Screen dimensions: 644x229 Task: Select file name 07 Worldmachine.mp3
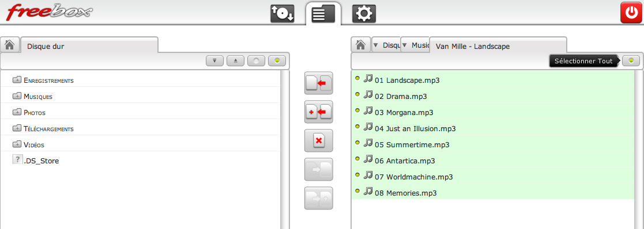[413, 177]
